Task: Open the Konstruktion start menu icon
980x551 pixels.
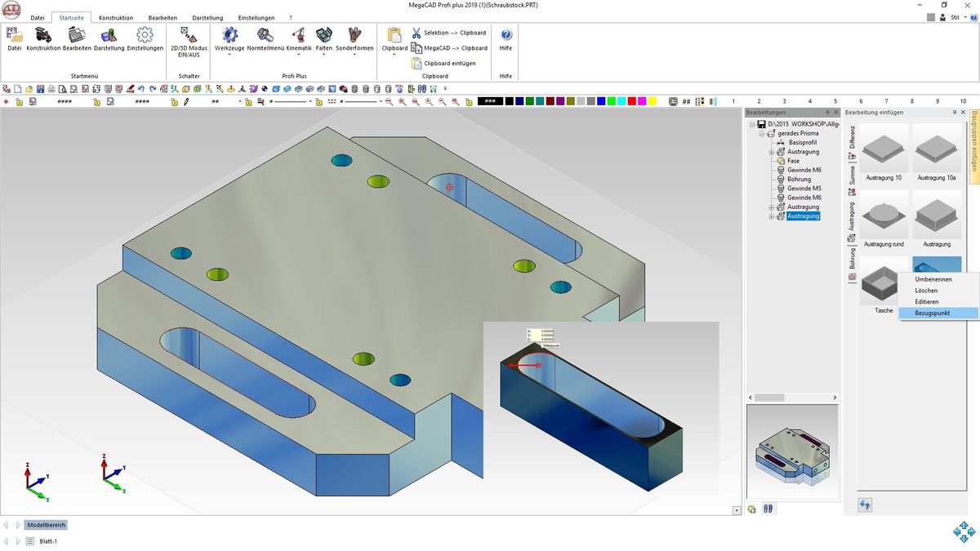Action: [x=43, y=38]
